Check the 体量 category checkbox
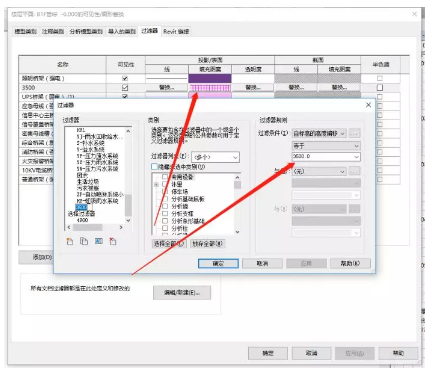The height and width of the screenshot is (374, 433). [165, 184]
